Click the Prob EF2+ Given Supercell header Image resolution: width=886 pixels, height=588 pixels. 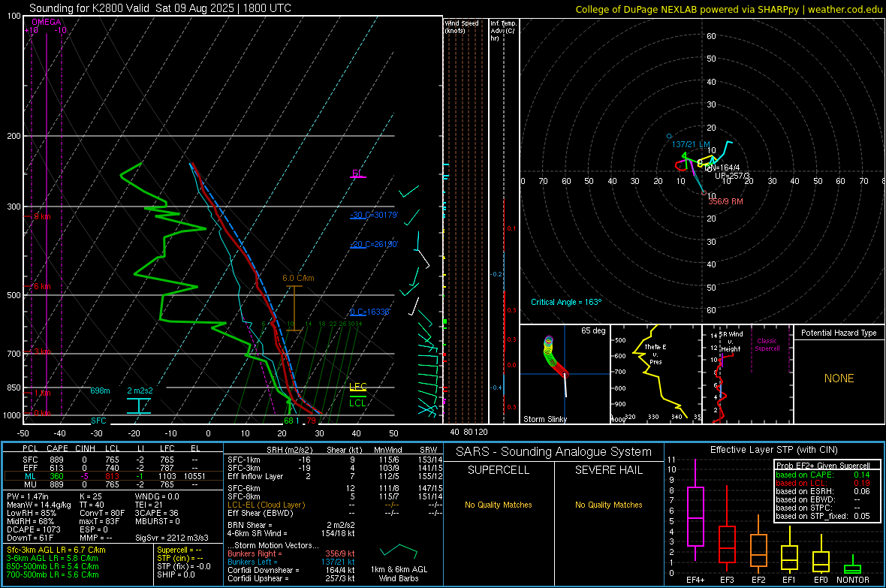823,466
